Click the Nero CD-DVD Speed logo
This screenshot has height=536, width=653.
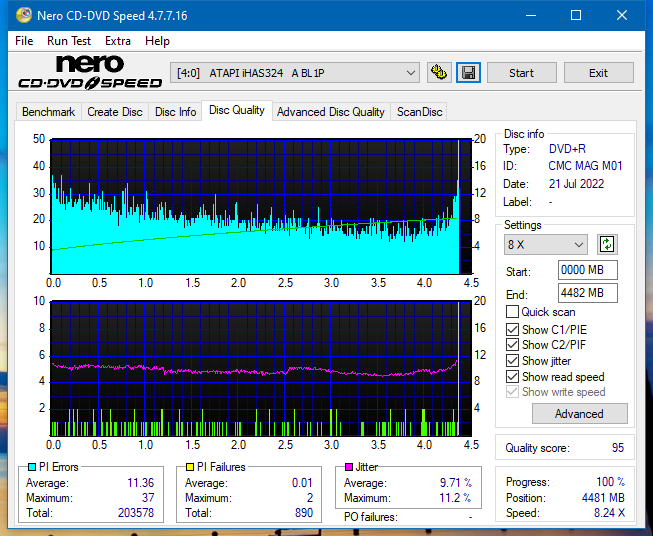click(x=90, y=72)
